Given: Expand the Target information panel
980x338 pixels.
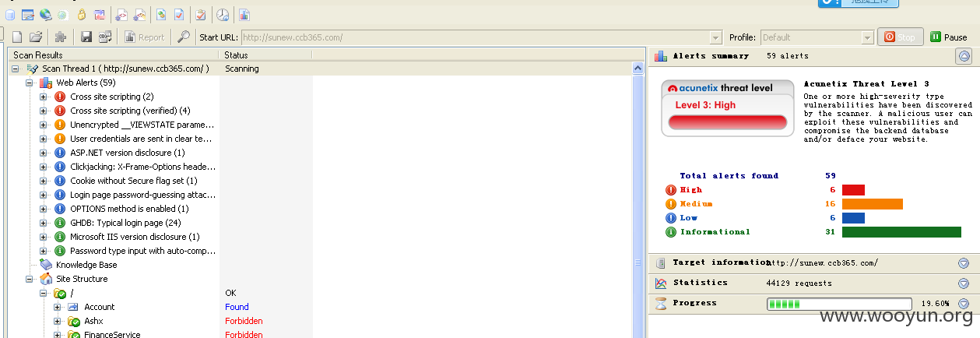Looking at the screenshot, I should click(964, 263).
